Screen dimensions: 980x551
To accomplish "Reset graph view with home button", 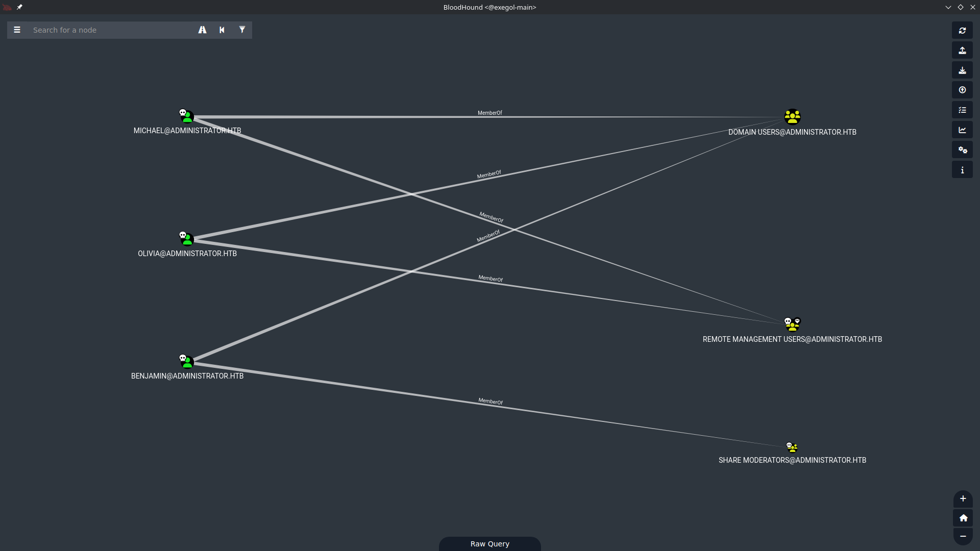I will click(x=963, y=518).
